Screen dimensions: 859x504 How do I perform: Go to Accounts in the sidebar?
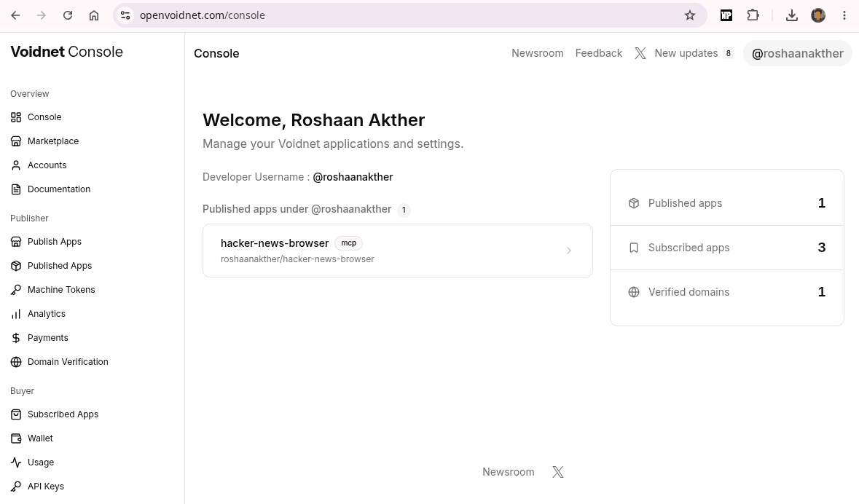point(39,165)
